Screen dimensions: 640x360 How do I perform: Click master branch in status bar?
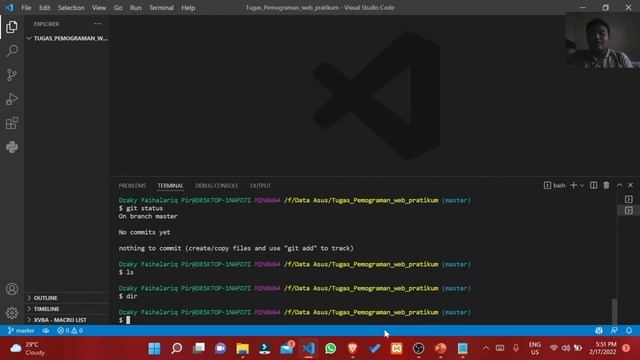pyautogui.click(x=21, y=331)
